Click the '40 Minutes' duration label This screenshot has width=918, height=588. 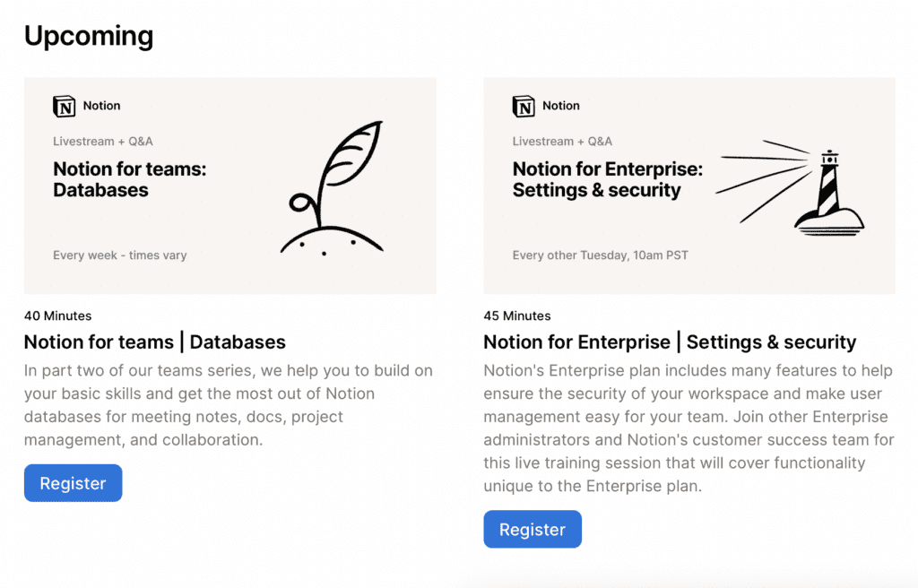pos(57,316)
